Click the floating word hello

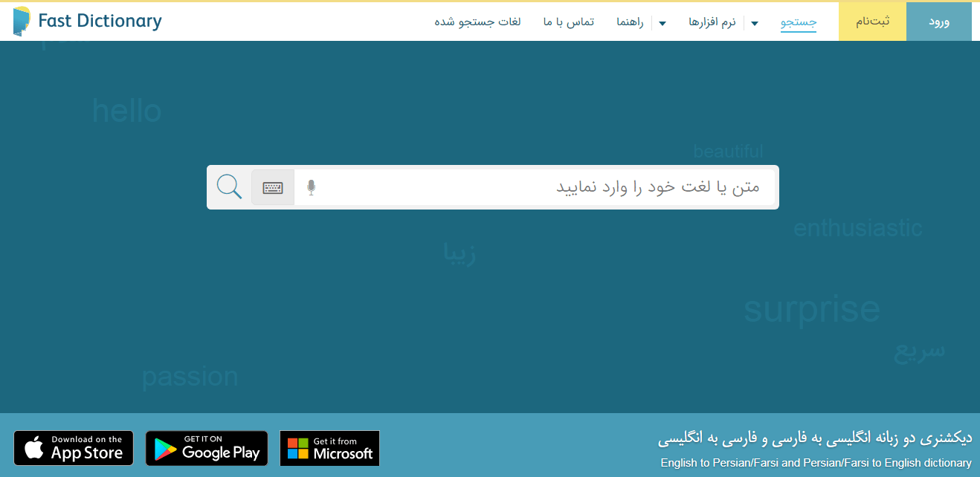(126, 111)
